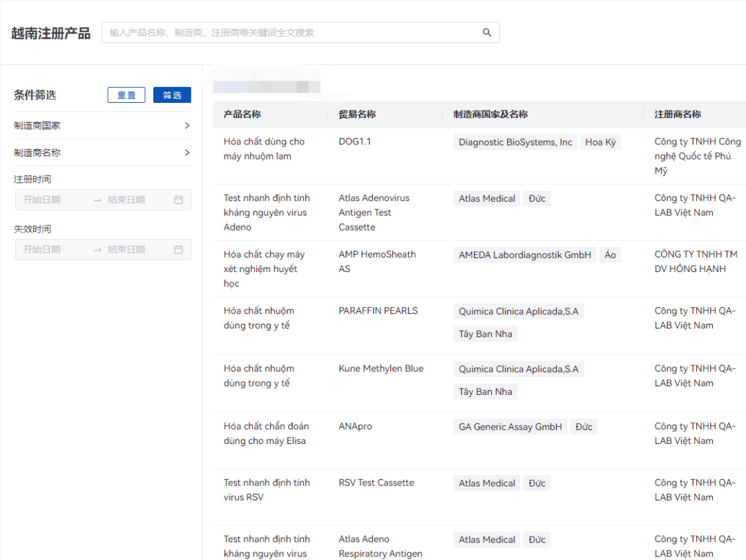Image resolution: width=746 pixels, height=560 pixels.
Task: Click CÔNG TY TNHH TM DV HỒNG HẠNH
Action: pos(696,262)
